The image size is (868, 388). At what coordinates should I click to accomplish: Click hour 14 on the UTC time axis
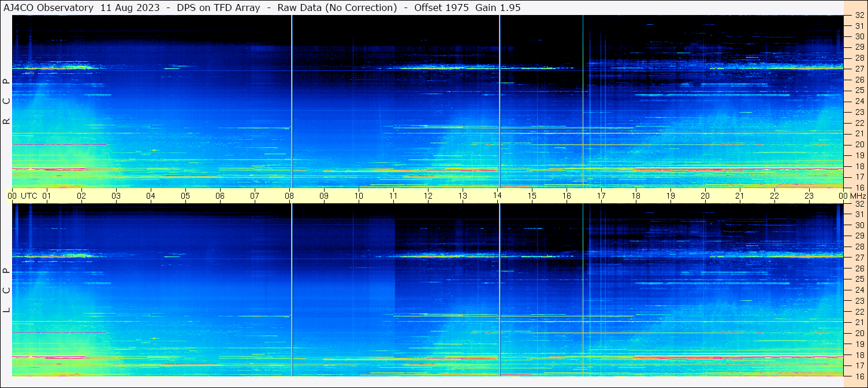point(497,196)
